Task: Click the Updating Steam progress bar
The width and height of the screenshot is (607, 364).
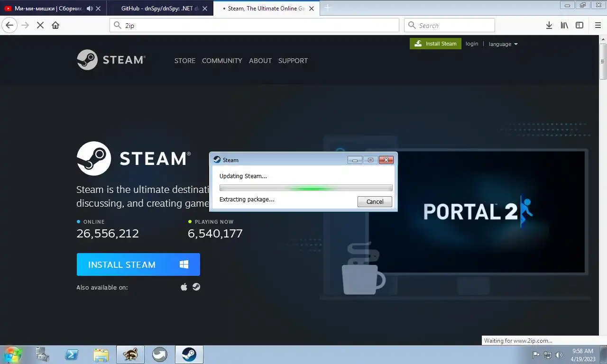Action: pyautogui.click(x=306, y=188)
